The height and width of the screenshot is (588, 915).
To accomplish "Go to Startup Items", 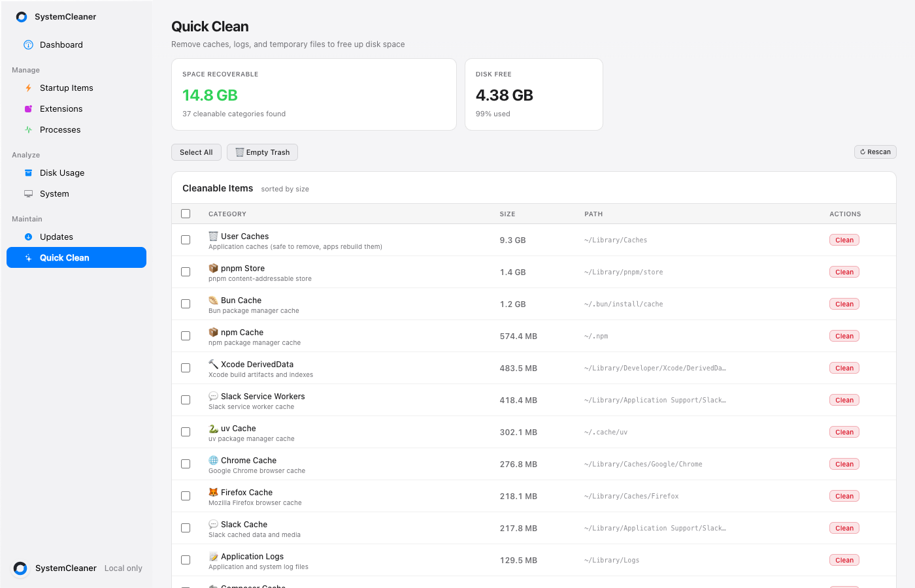I will click(76, 88).
